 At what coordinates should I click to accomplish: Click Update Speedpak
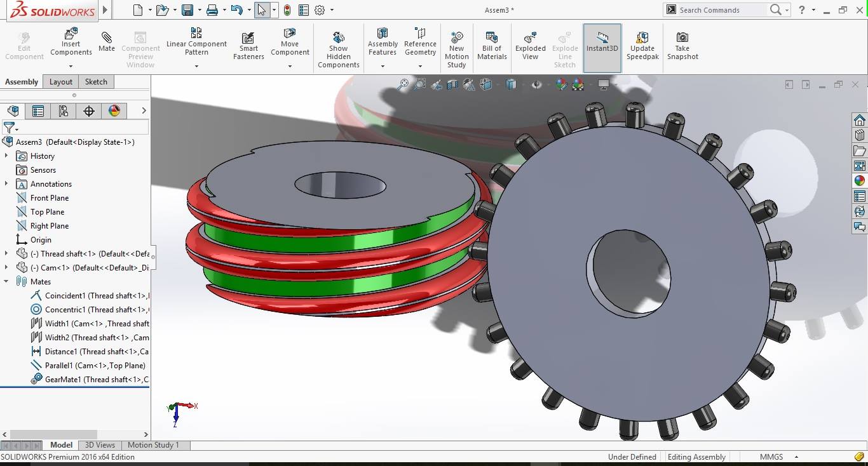tap(642, 46)
